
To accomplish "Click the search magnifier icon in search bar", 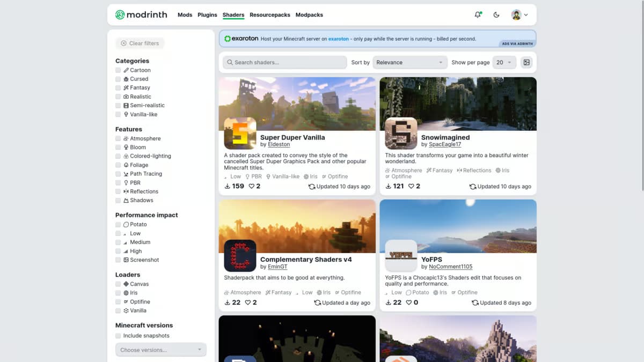I will pos(229,62).
